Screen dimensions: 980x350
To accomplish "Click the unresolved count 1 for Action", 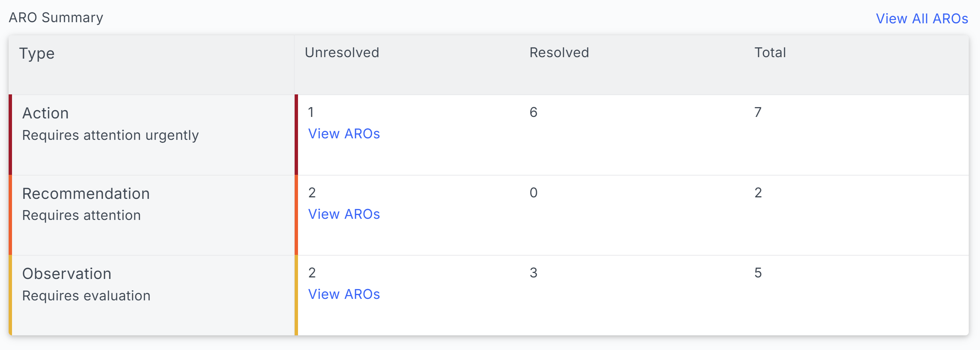I will [311, 112].
